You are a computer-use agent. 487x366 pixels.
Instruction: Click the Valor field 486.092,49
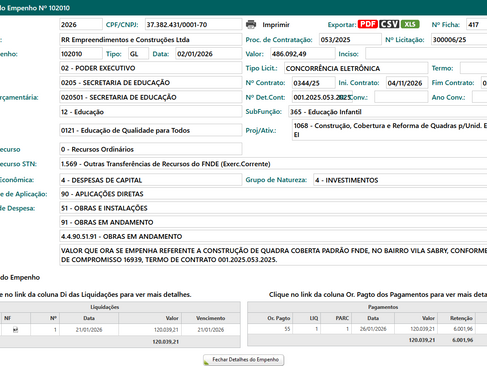(x=303, y=54)
